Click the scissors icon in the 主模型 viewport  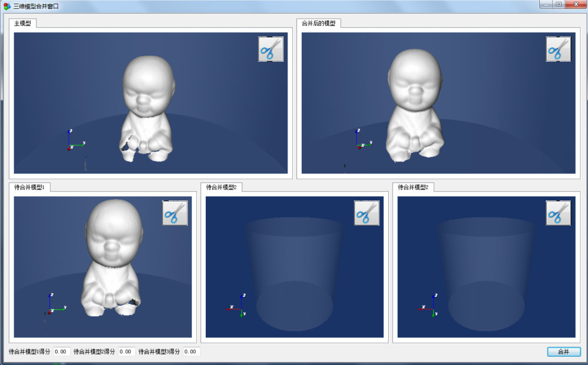(270, 49)
